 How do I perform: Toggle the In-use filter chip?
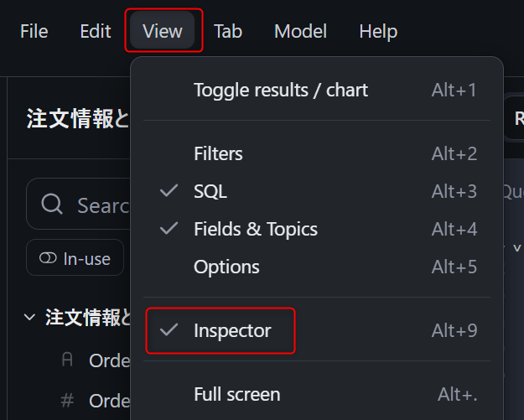pyautogui.click(x=75, y=258)
